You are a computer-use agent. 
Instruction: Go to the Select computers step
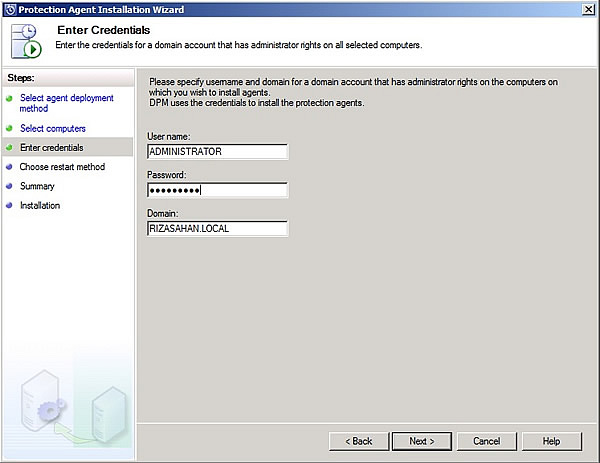click(52, 129)
